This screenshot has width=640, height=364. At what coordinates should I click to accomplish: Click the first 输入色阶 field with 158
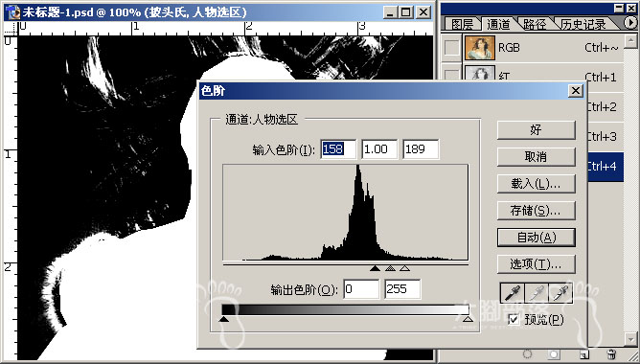(x=338, y=148)
